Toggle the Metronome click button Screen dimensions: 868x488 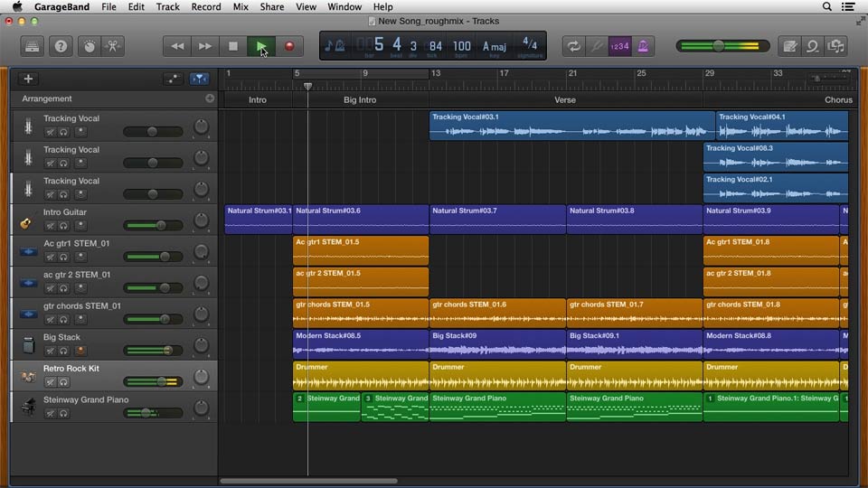[x=643, y=46]
